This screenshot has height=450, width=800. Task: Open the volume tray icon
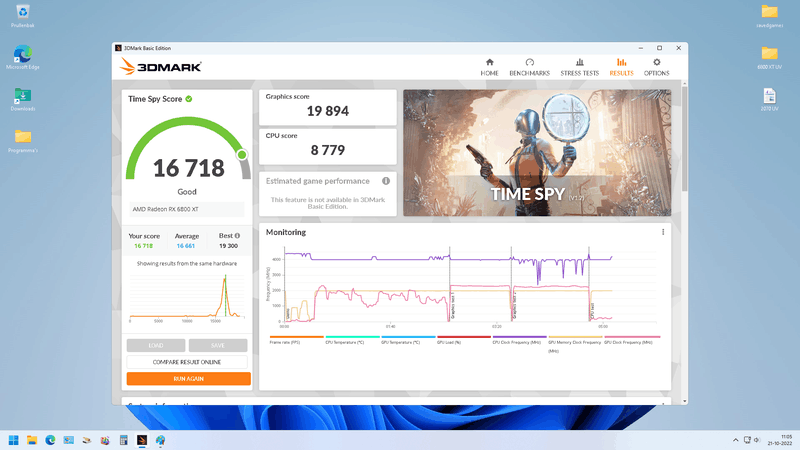tap(757, 440)
